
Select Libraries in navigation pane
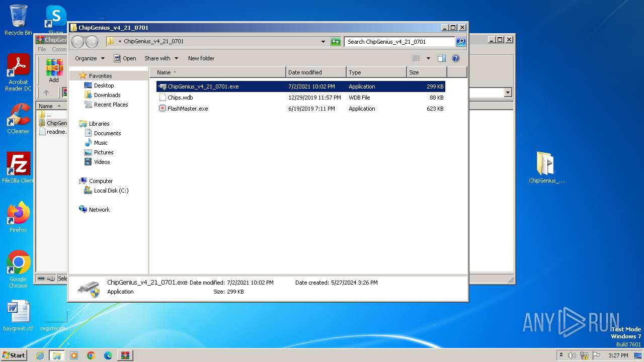(x=94, y=124)
